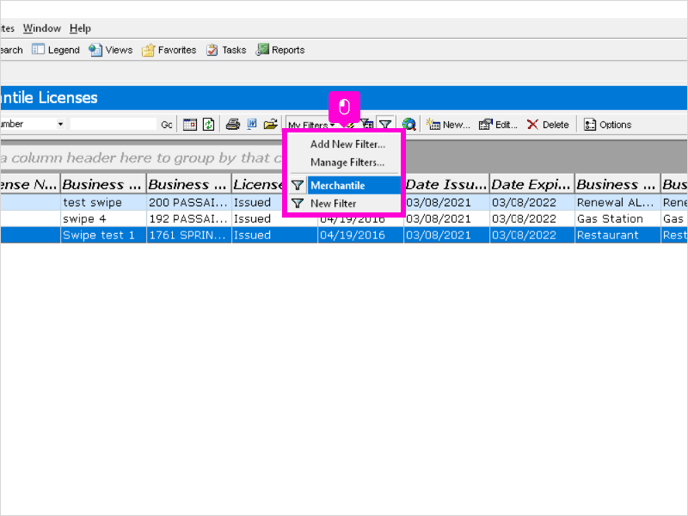This screenshot has width=688, height=516.
Task: Click the 'Gas Station' cell
Action: tap(617, 219)
